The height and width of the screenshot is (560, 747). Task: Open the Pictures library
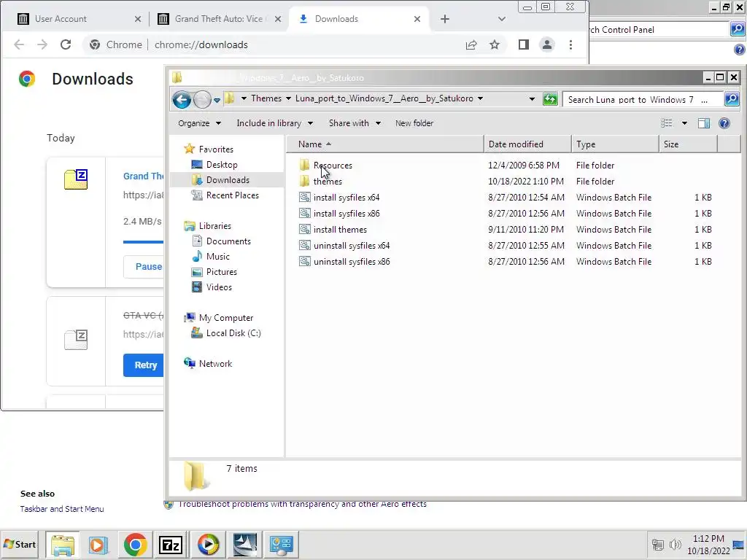coord(222,271)
